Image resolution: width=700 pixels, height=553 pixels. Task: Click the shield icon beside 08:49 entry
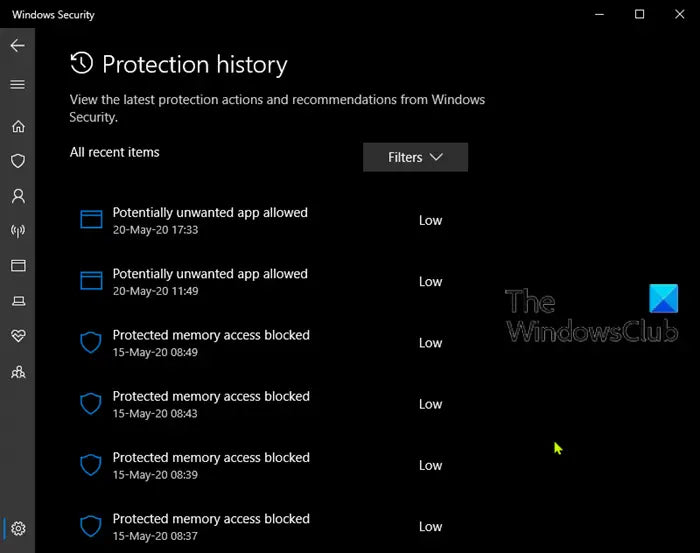[91, 343]
